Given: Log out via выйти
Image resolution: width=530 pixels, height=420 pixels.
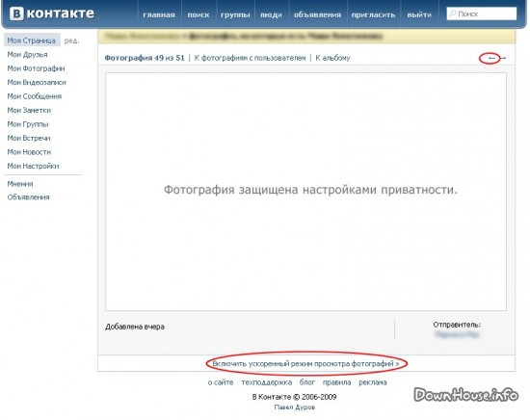Looking at the screenshot, I should (419, 14).
